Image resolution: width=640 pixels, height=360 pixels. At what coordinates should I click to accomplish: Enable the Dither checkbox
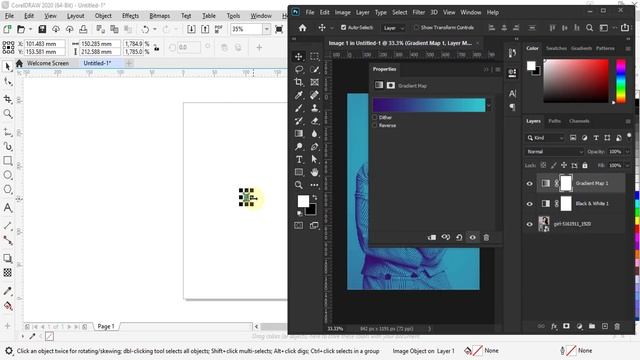pos(375,118)
